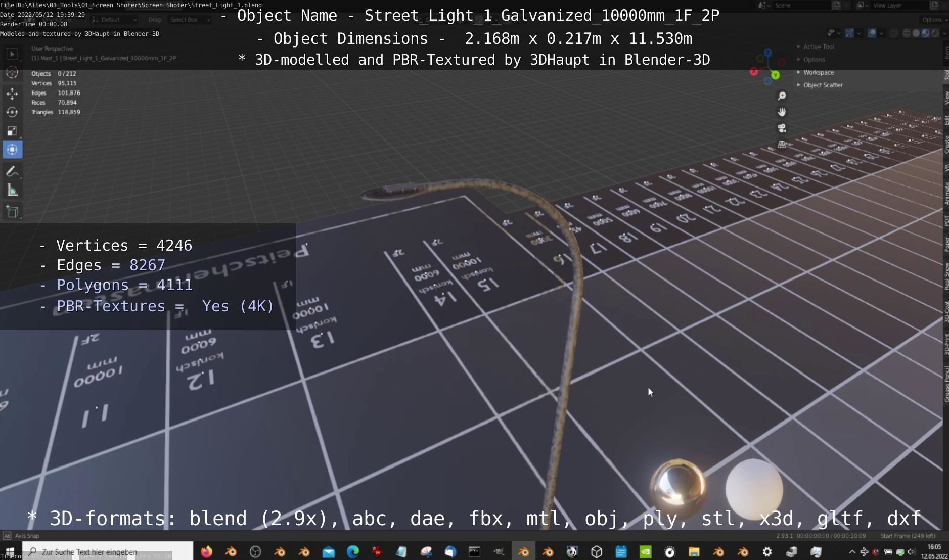Viewport: 949px width, 560px height.
Task: Click the new view layer button
Action: (x=934, y=5)
